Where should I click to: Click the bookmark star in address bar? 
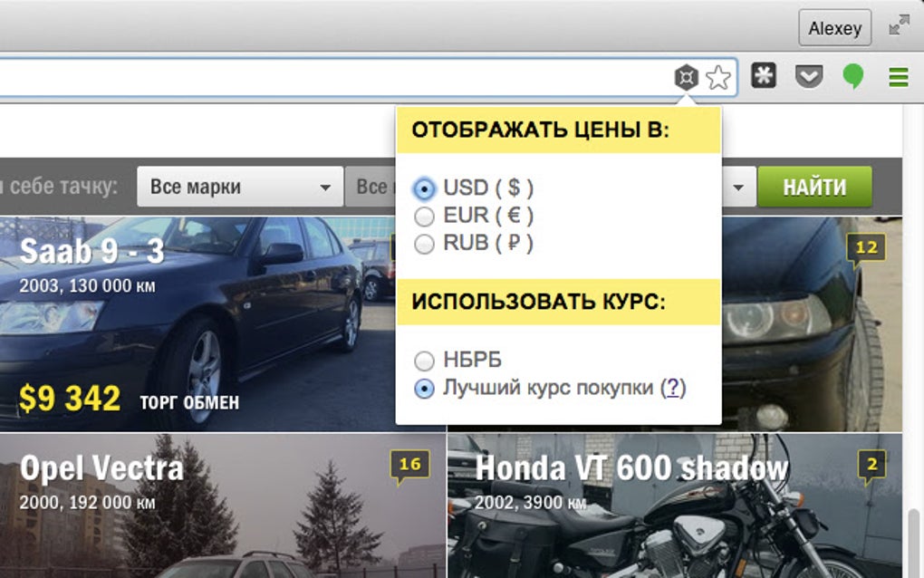717,76
